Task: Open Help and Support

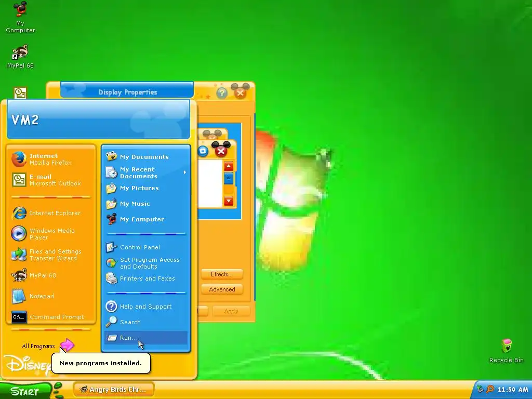Action: tap(146, 307)
